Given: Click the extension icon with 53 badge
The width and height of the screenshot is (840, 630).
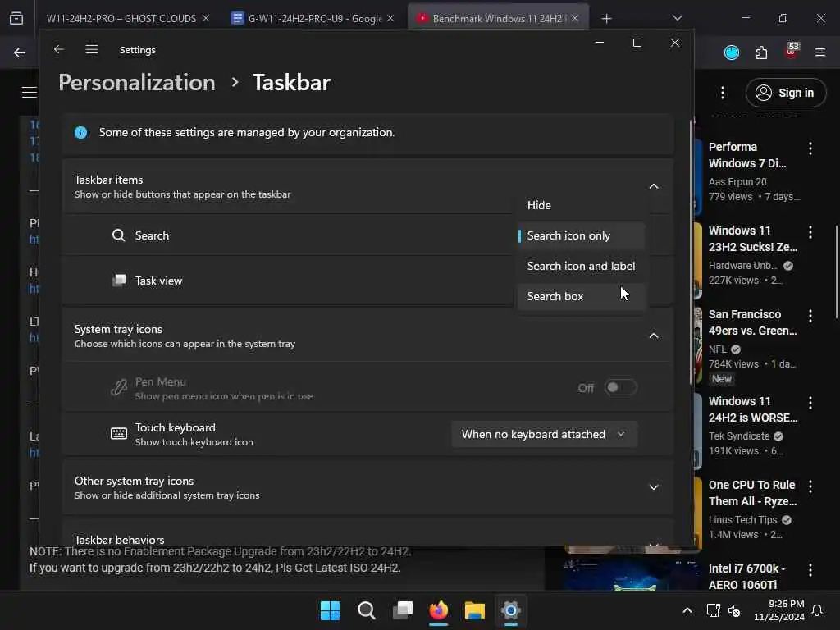Looking at the screenshot, I should click(x=792, y=51).
